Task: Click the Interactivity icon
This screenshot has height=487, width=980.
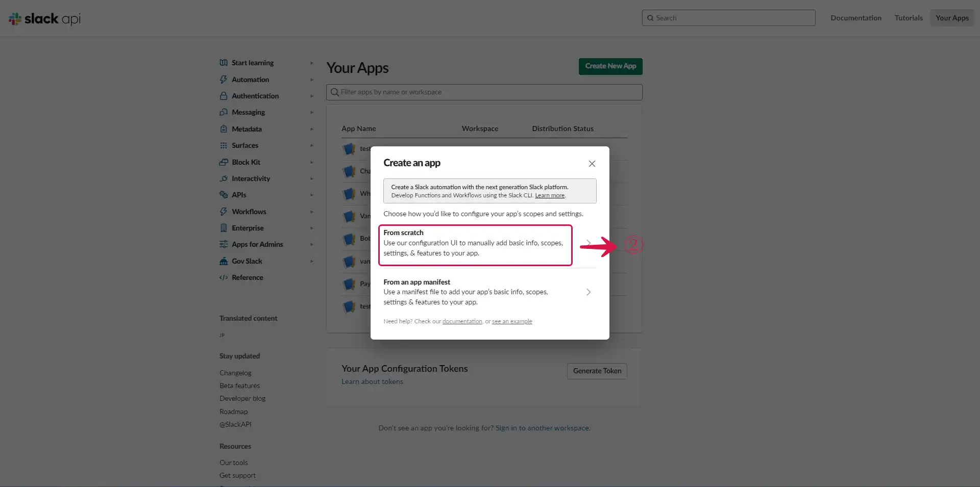Action: pos(224,178)
